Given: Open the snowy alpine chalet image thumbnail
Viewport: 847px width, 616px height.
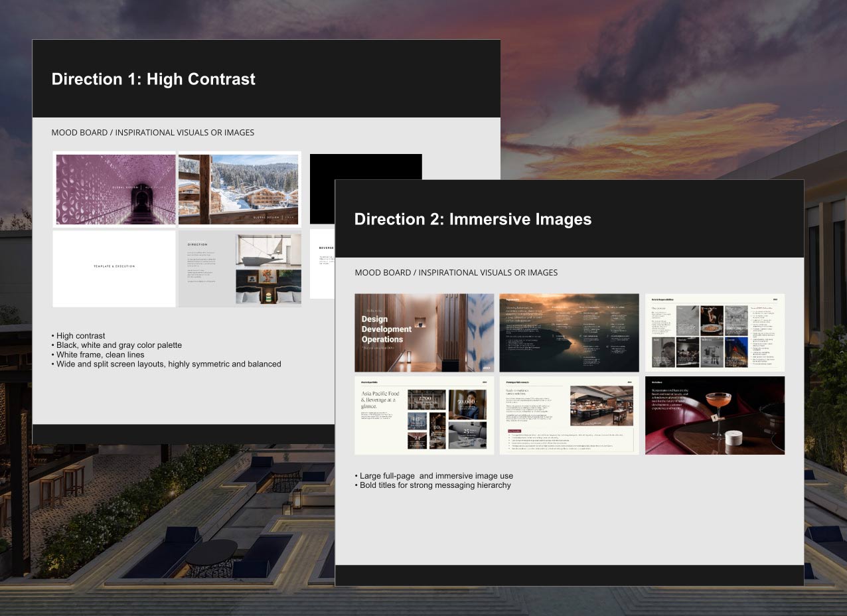Looking at the screenshot, I should 238,189.
